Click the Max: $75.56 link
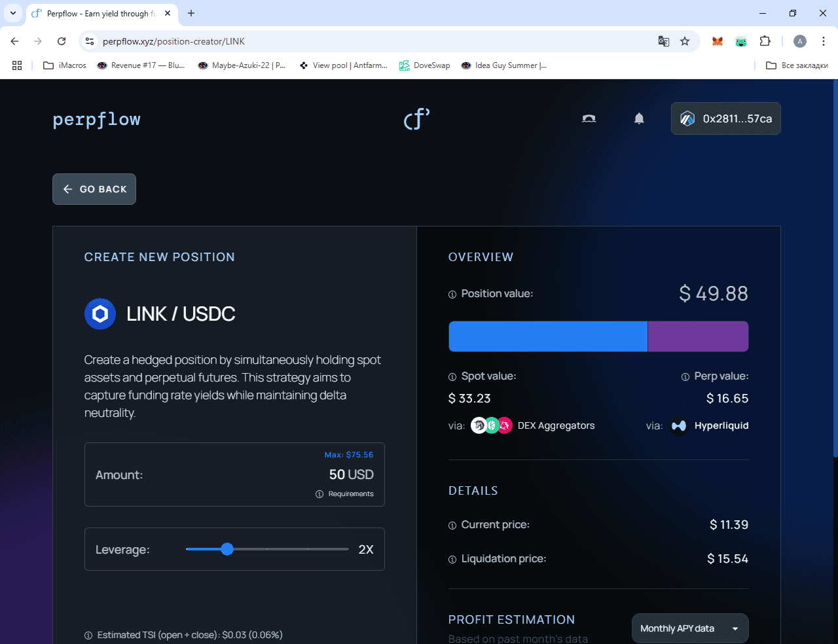 coord(349,455)
